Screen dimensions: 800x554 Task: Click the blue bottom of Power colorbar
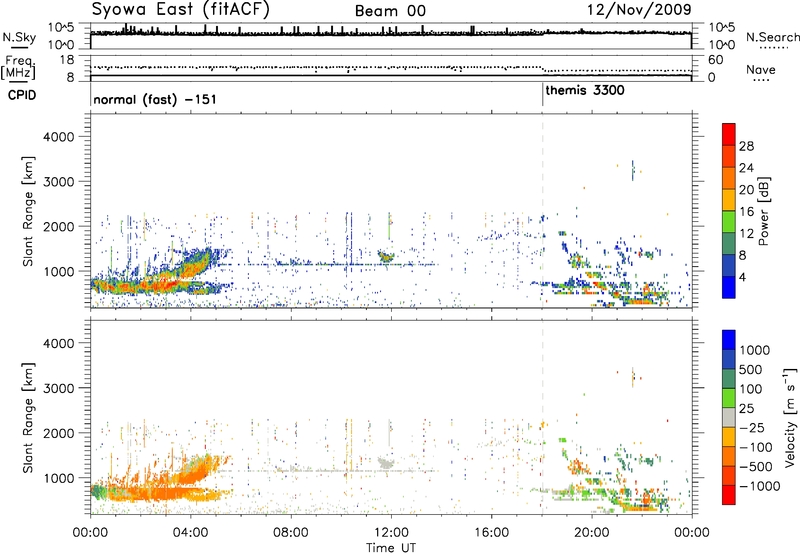[729, 287]
